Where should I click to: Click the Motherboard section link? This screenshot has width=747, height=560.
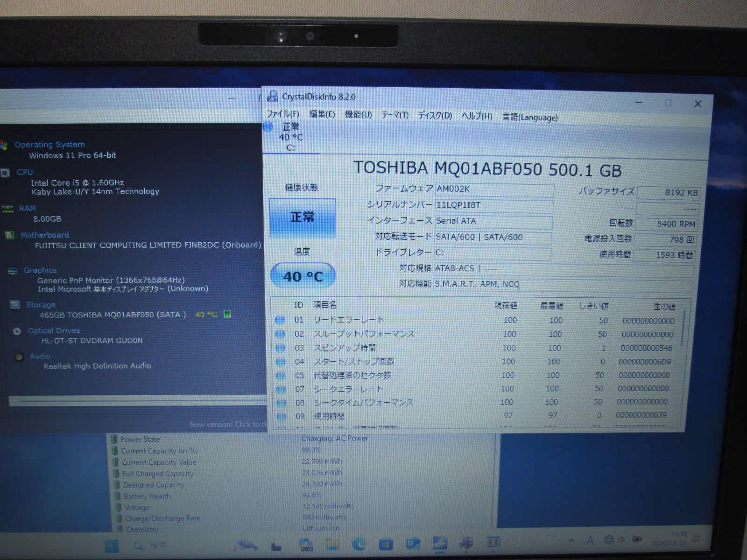click(x=45, y=235)
